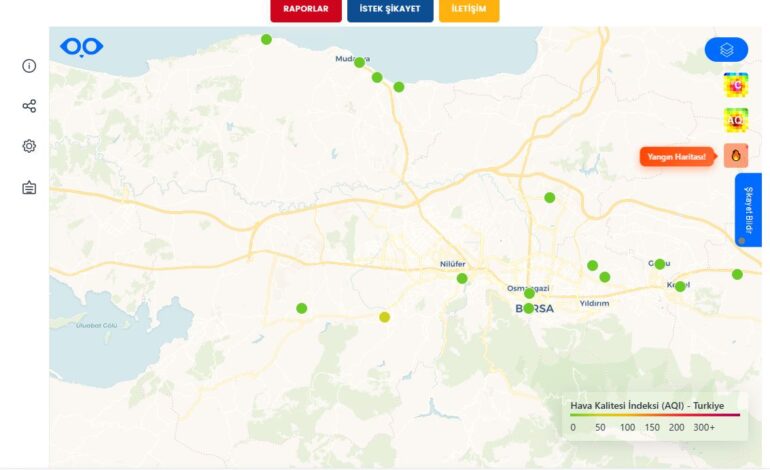Click the info icon in left sidebar

click(29, 66)
